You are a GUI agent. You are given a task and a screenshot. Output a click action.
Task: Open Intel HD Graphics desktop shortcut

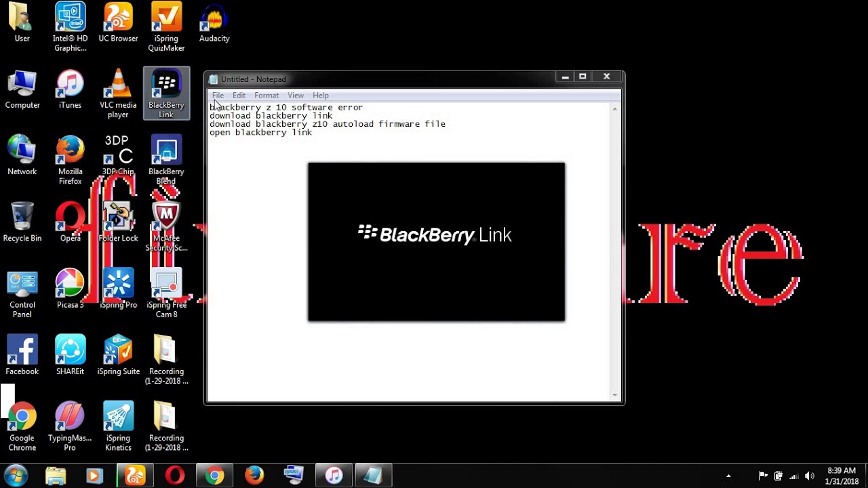(70, 28)
